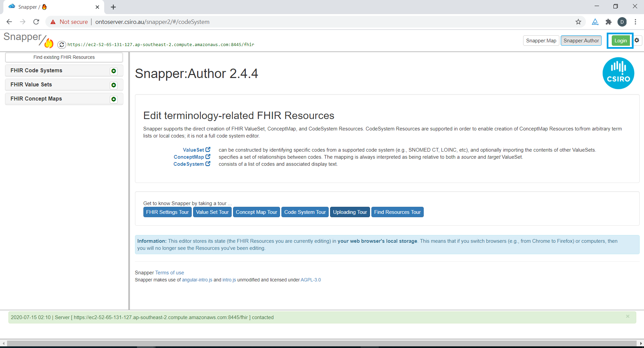Open the Chrome three-dot menu
The width and height of the screenshot is (644, 348).
635,22
